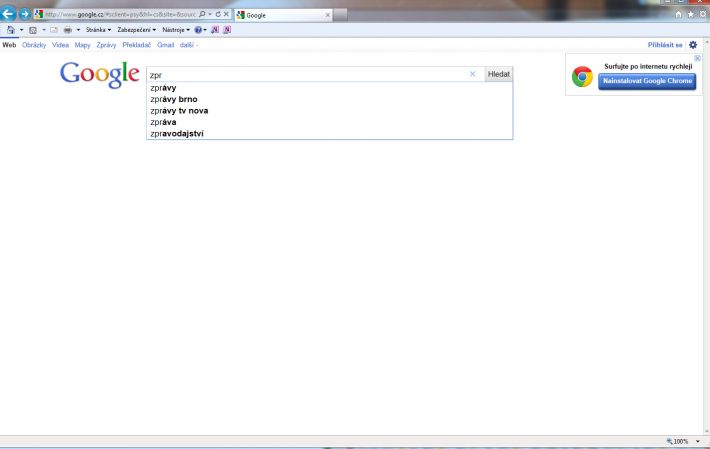Click the Přihlásit se sign-in link
This screenshot has height=449, width=710.
(665, 45)
